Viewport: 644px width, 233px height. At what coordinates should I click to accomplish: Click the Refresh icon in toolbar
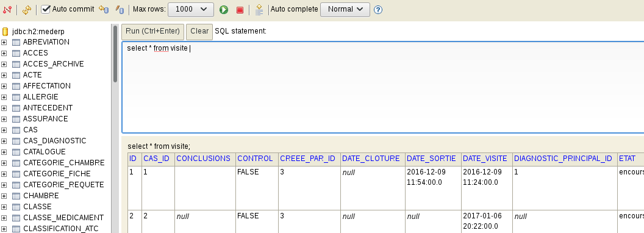click(27, 9)
